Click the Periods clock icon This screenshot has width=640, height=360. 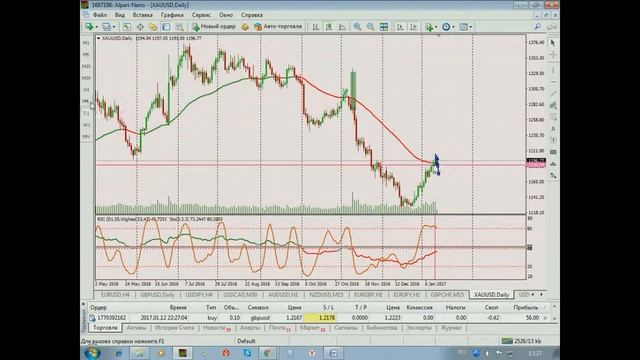coord(446,27)
